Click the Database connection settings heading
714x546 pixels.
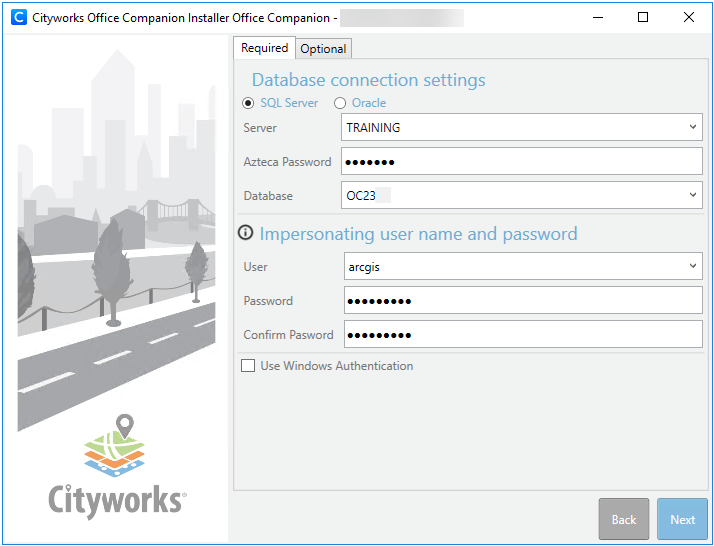[368, 80]
